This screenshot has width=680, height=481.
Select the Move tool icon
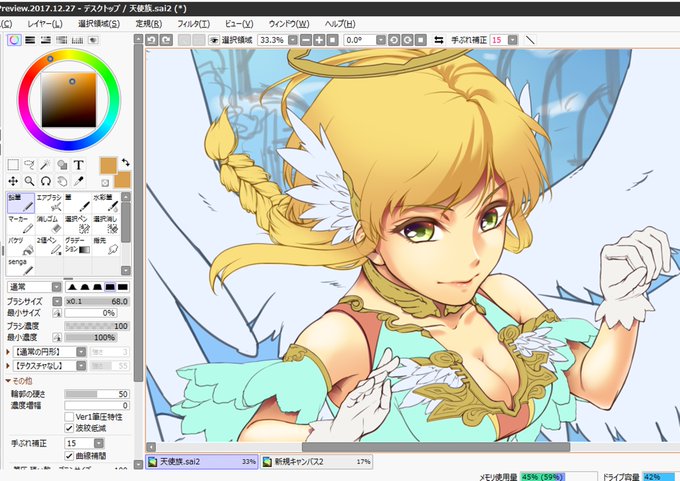point(13,181)
